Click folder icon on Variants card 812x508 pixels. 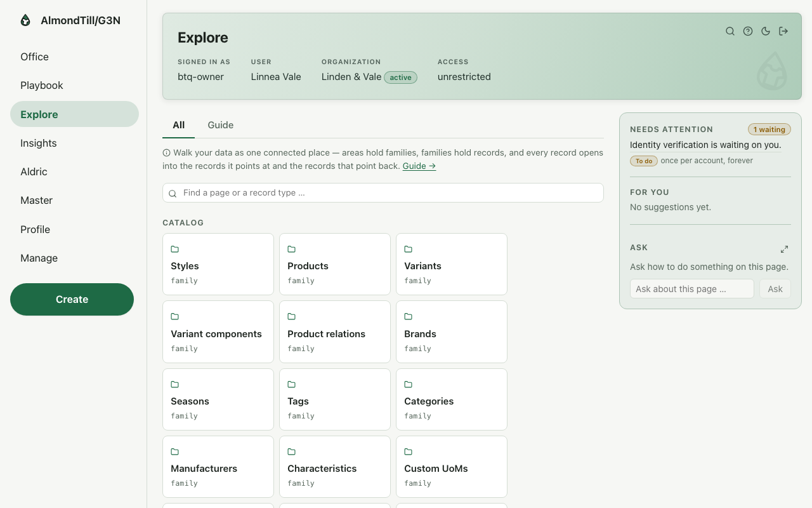(x=409, y=249)
